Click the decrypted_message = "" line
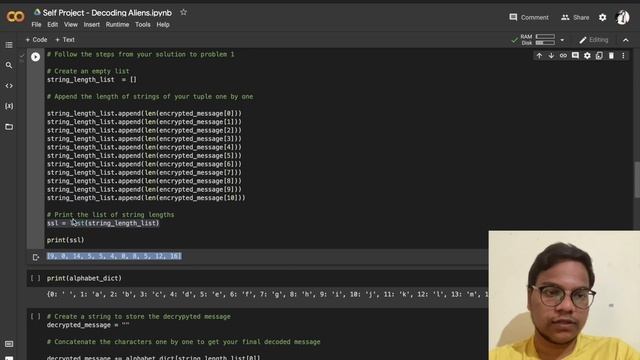Viewport: 640px width, 360px height. (88, 325)
